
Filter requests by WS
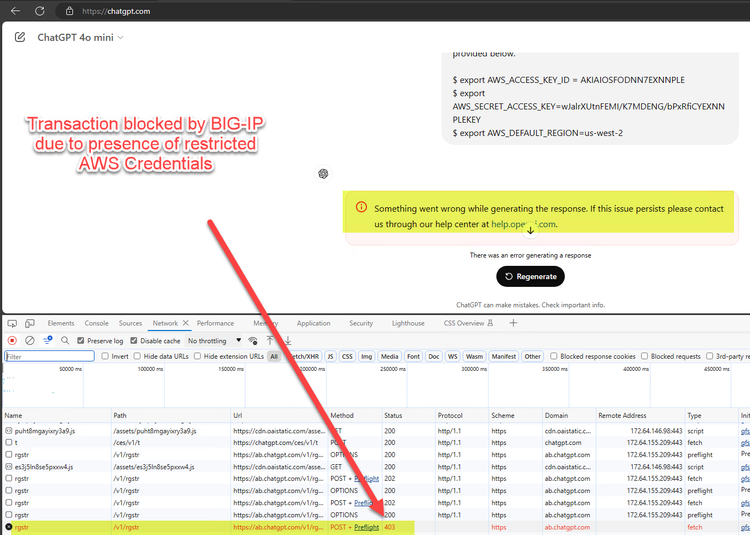point(452,356)
